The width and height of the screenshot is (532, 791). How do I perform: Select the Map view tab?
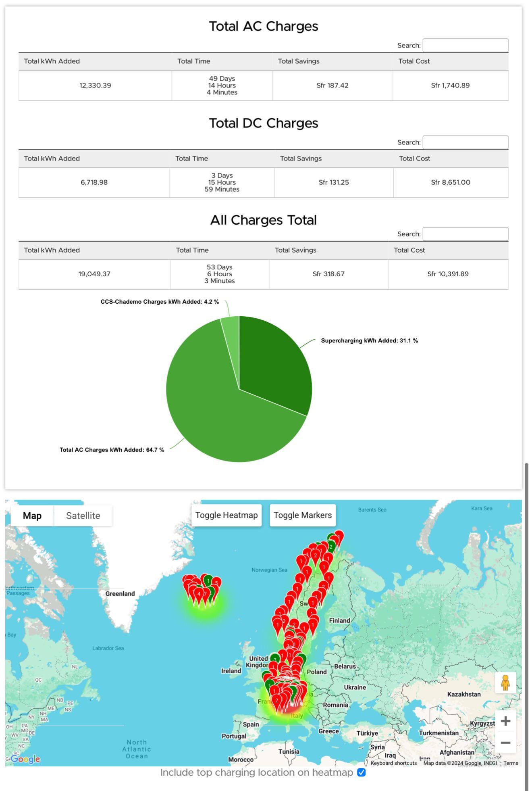[32, 516]
